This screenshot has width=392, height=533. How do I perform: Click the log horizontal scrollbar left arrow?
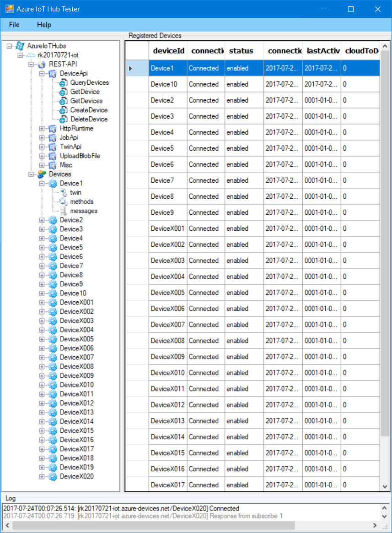click(x=7, y=526)
